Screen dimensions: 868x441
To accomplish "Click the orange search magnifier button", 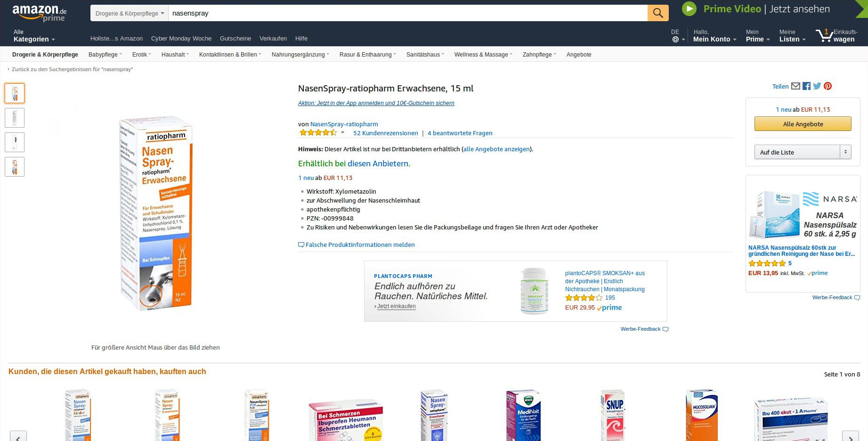I will tap(657, 13).
